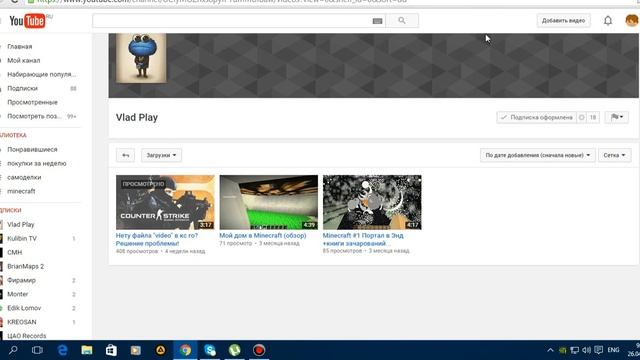Viewport: 640px width, 360px height.
Task: Open Подписки in sidebar
Action: click(x=22, y=88)
